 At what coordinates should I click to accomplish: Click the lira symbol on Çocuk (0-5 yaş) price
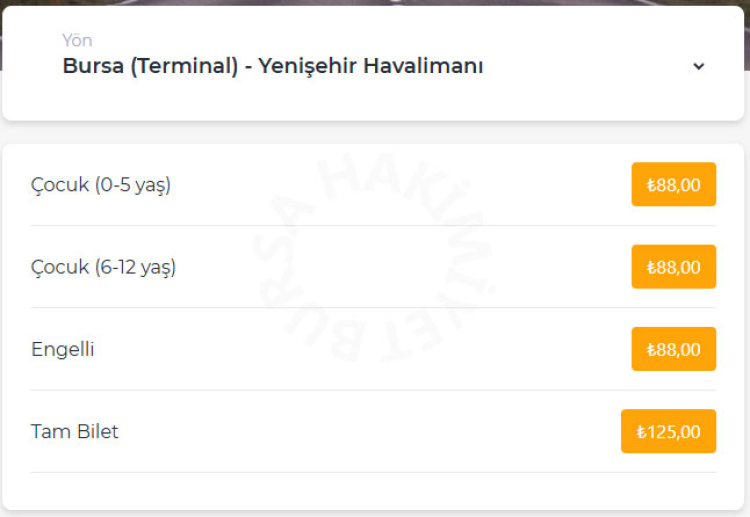click(x=651, y=185)
